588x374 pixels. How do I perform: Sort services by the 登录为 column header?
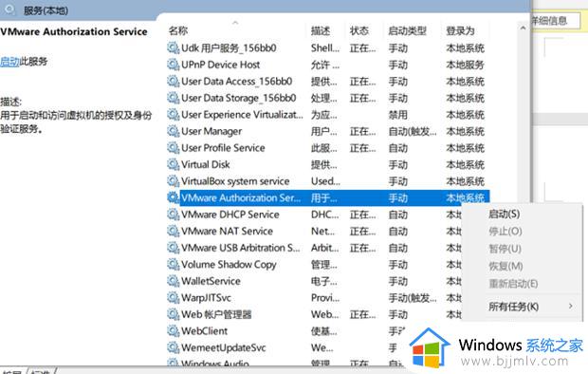[x=460, y=30]
